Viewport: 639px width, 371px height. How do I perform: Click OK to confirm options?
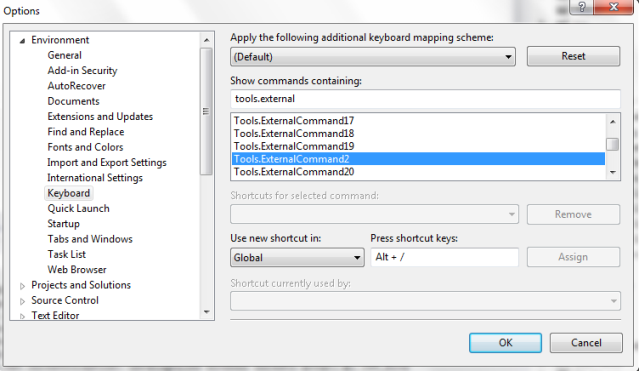[x=505, y=343]
